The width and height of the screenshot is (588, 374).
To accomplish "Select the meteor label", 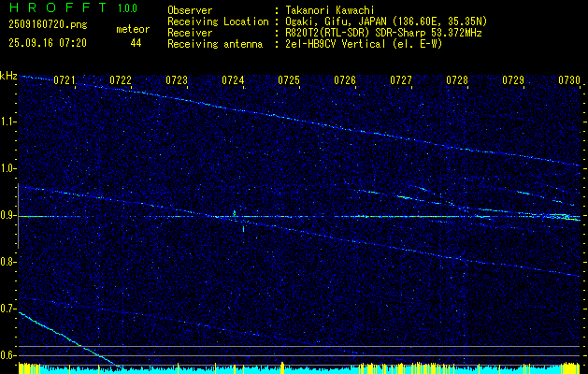I will tap(133, 30).
